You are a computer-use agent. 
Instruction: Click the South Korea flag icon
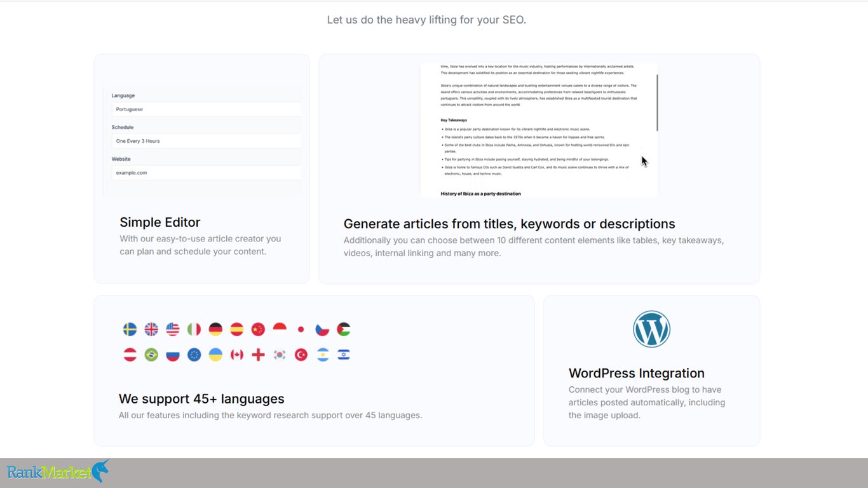280,355
